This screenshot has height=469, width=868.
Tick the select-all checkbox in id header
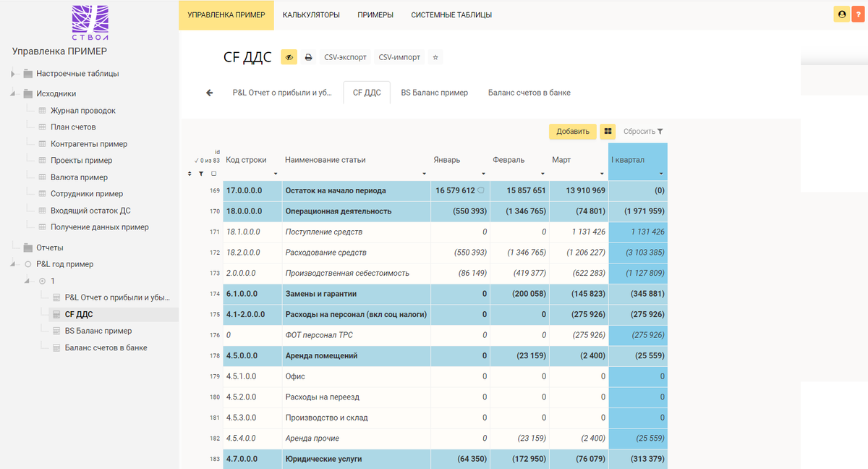coord(213,174)
